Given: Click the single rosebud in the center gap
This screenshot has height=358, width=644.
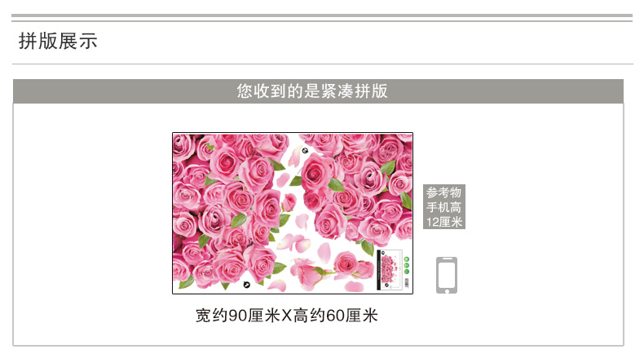Looking at the screenshot, I should click(289, 202).
